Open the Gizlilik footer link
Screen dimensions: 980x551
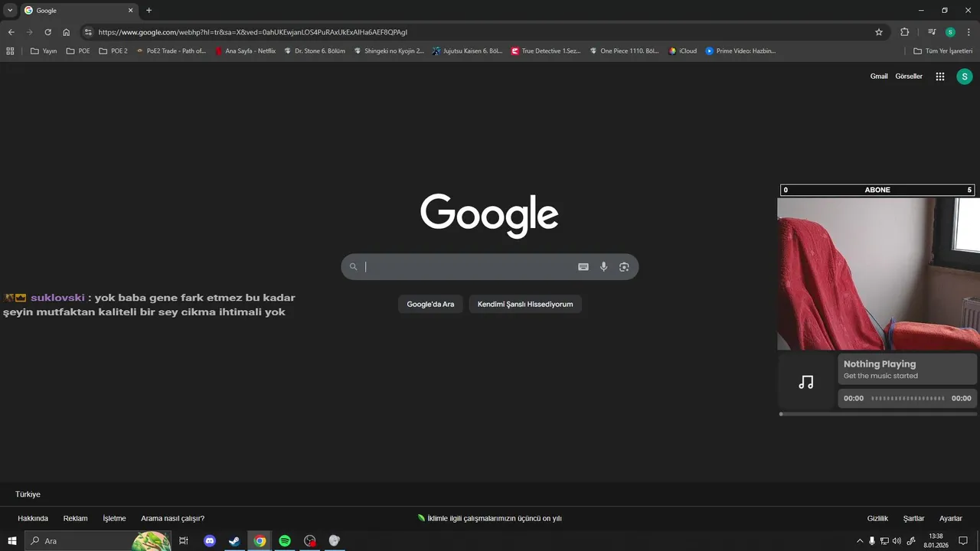(877, 518)
